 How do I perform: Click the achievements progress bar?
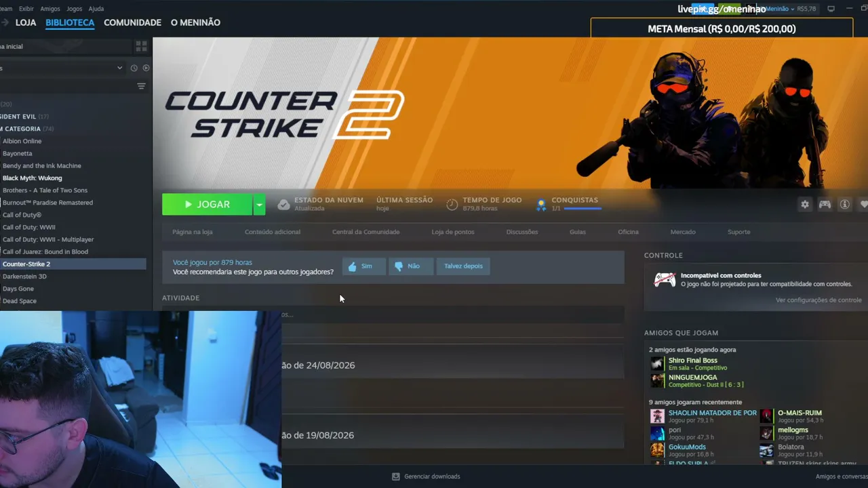click(583, 209)
